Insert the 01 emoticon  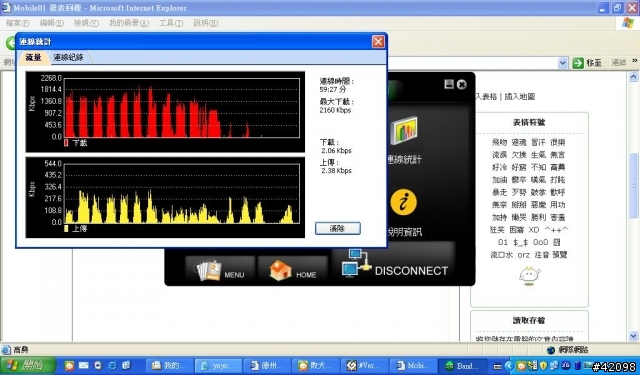click(x=503, y=242)
